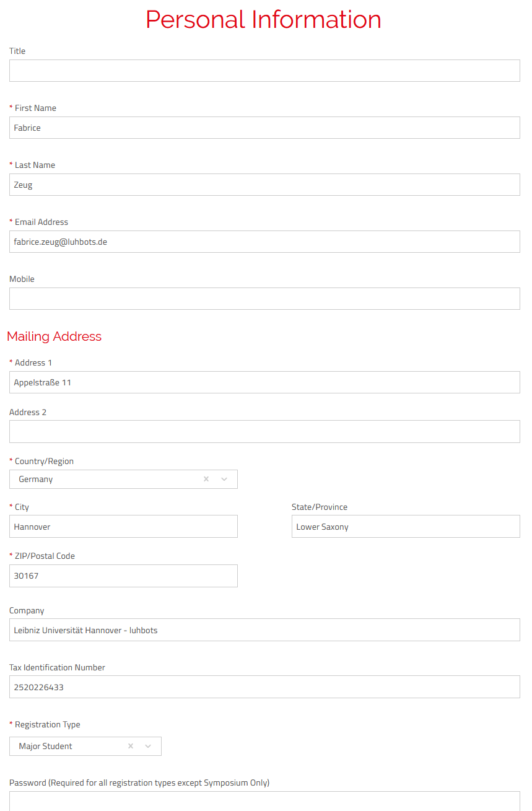Screen dimensions: 532x811
Task: Select the Last Name field containing Zeug
Action: (264, 185)
